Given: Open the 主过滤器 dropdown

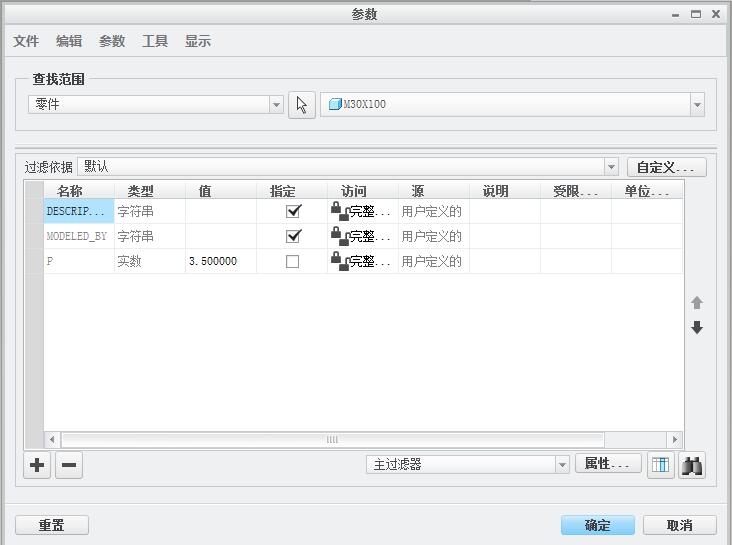Looking at the screenshot, I should tap(562, 465).
